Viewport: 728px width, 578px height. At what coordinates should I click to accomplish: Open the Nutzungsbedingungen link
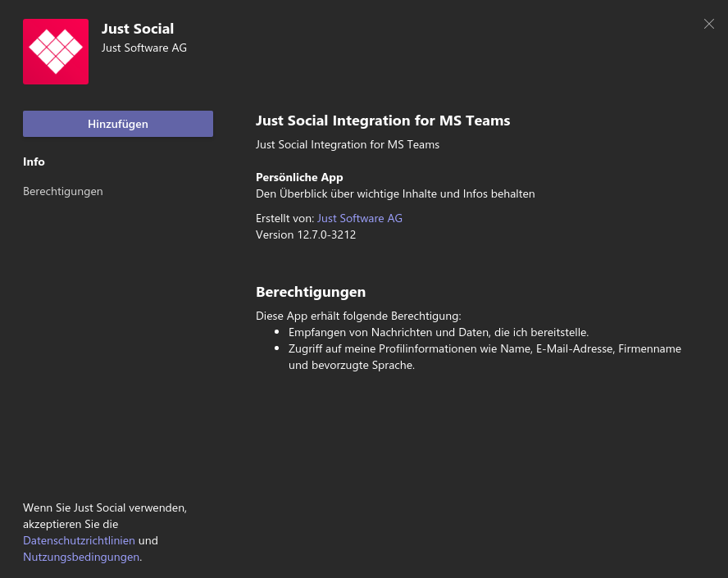click(81, 557)
